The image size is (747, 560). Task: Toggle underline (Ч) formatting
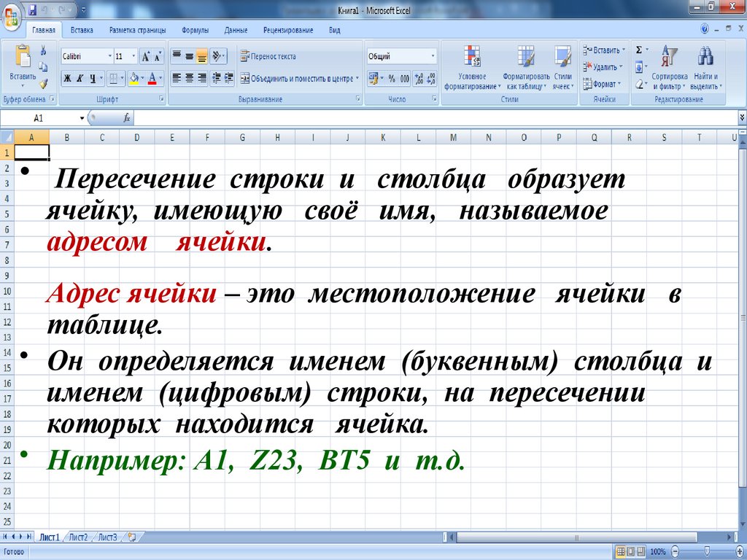tap(93, 78)
